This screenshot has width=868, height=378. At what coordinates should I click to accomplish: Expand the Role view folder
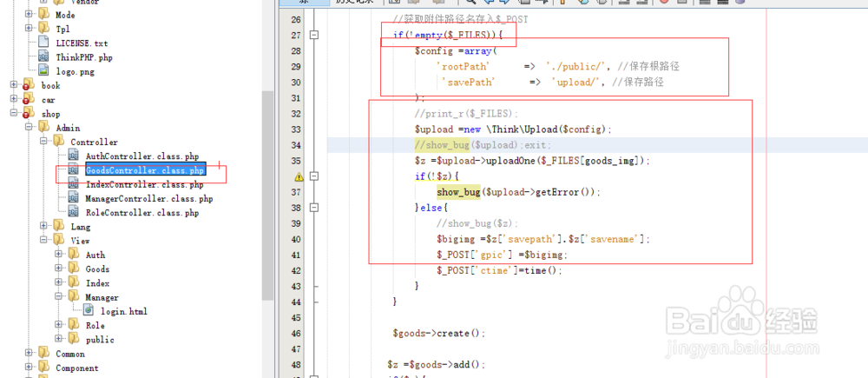(x=59, y=325)
